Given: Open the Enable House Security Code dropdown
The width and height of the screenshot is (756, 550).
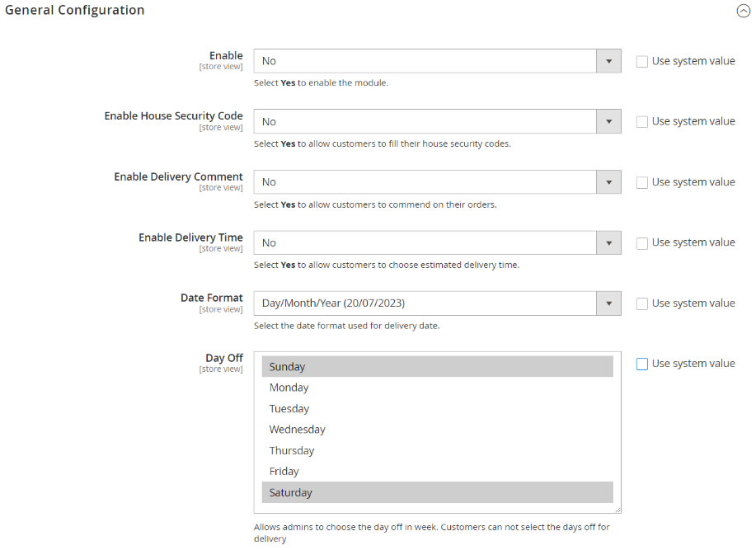Looking at the screenshot, I should [437, 121].
